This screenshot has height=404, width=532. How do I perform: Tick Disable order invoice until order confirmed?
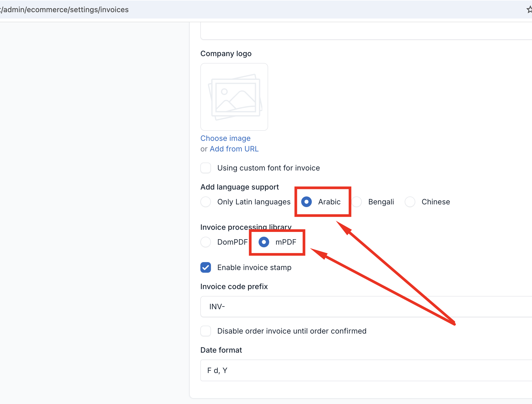pyautogui.click(x=206, y=331)
